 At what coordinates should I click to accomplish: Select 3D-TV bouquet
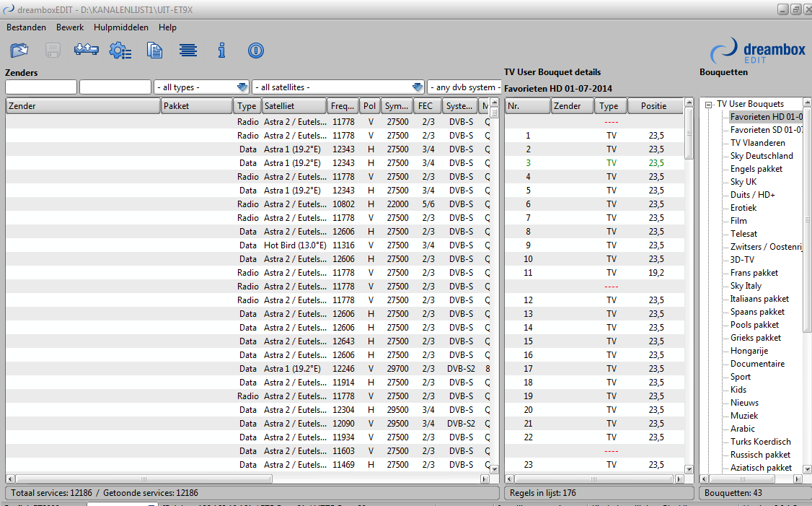[742, 260]
